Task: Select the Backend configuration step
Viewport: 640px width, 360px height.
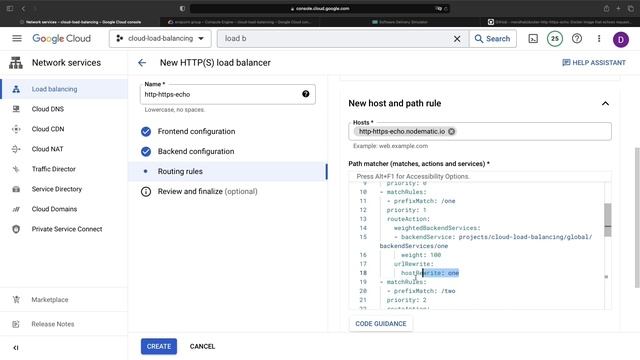Action: 196,151
